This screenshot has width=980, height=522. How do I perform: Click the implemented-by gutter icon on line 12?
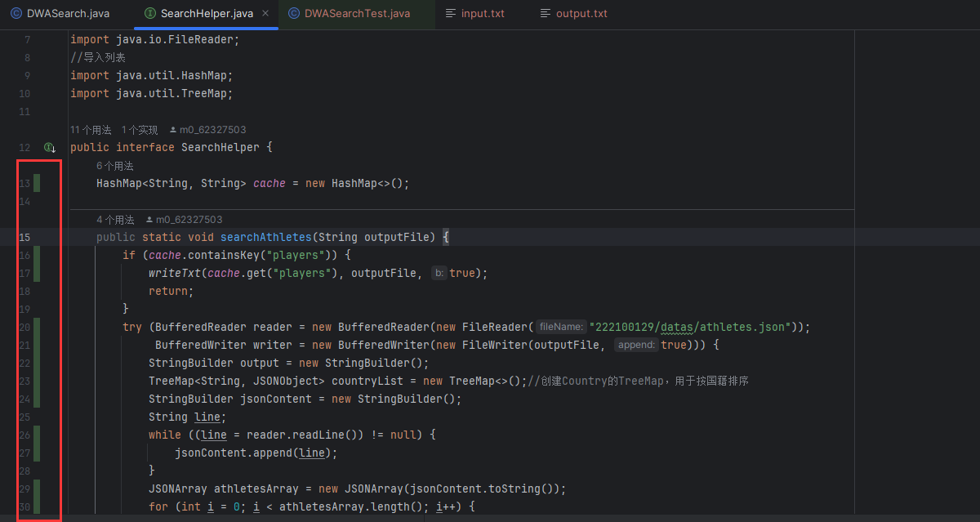[x=51, y=148]
